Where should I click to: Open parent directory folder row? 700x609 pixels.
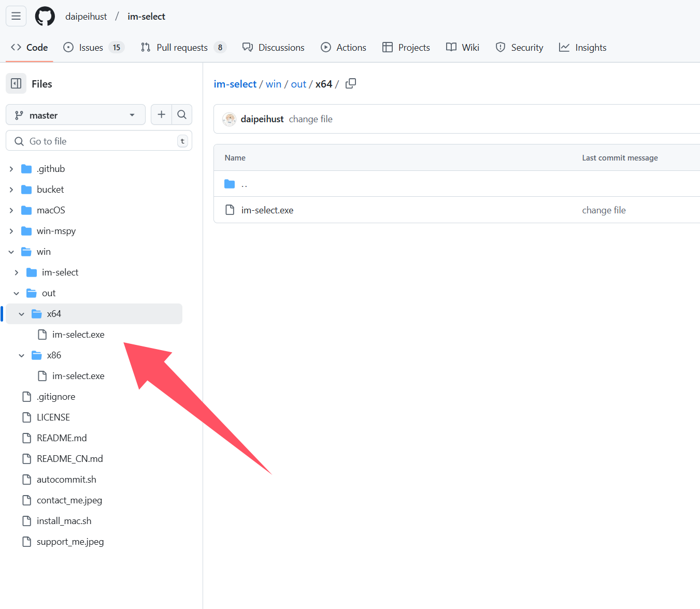pos(244,184)
